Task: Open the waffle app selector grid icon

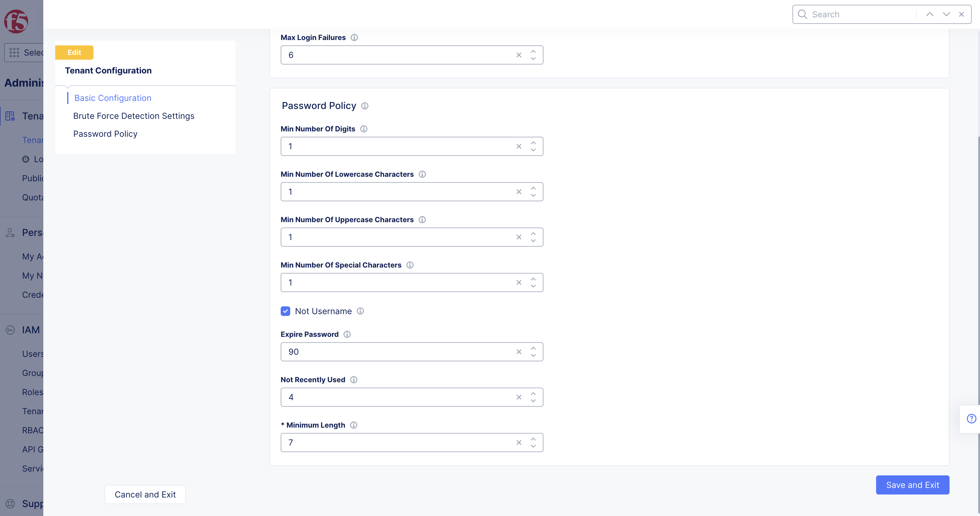Action: 14,53
